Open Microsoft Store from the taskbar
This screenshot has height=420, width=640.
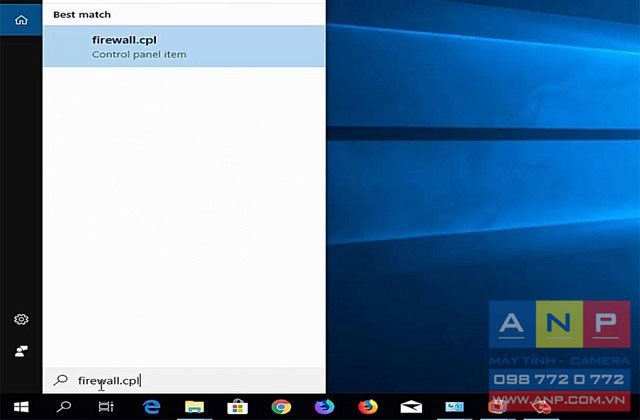(237, 407)
